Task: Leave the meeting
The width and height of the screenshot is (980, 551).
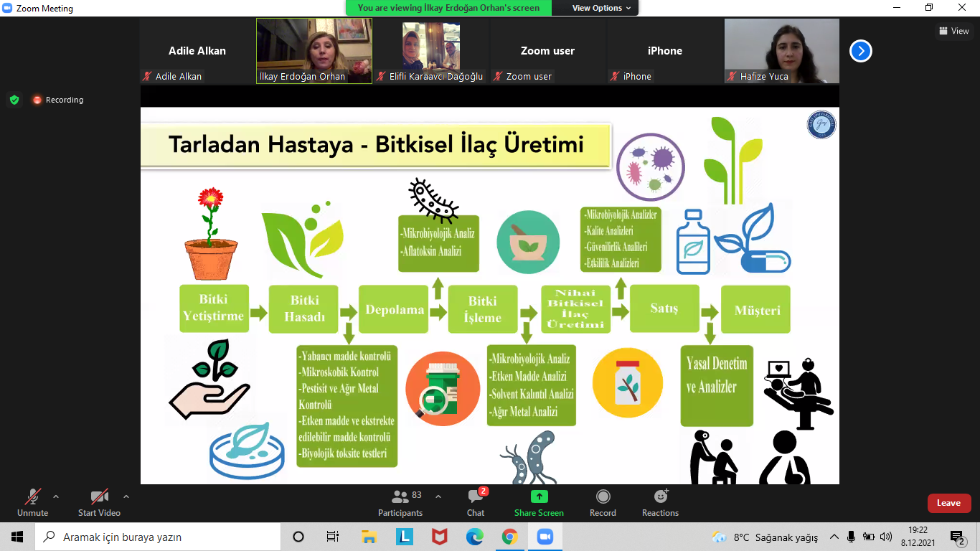Action: (948, 503)
